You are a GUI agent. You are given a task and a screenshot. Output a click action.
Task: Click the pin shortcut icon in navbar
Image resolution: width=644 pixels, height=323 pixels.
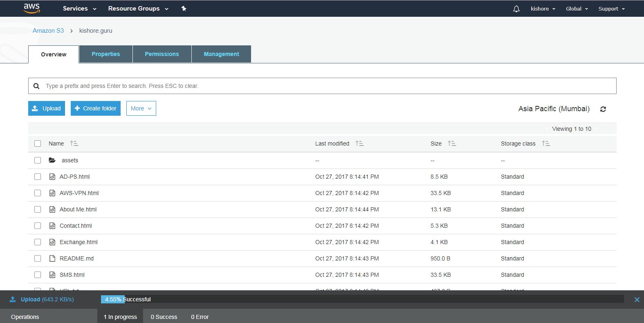[184, 9]
